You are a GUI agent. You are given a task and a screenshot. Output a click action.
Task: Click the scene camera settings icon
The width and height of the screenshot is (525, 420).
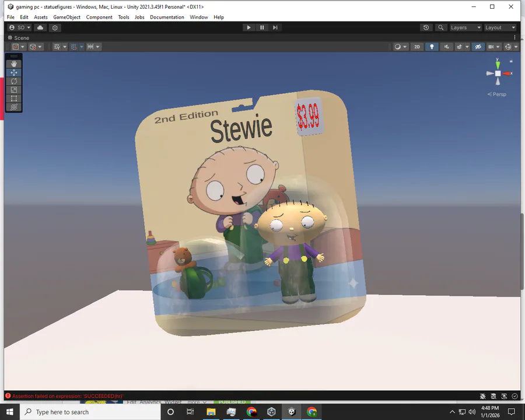[491, 47]
